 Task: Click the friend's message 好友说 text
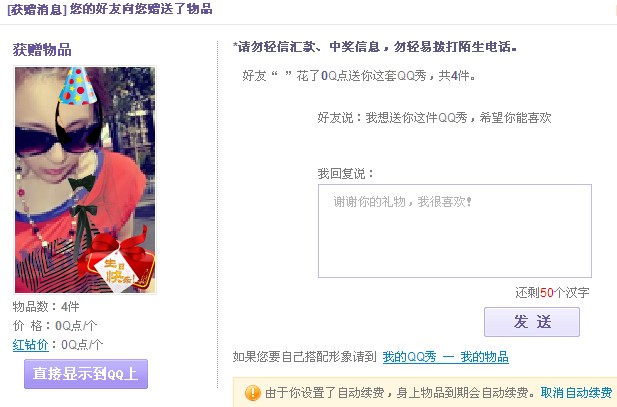pyautogui.click(x=434, y=117)
